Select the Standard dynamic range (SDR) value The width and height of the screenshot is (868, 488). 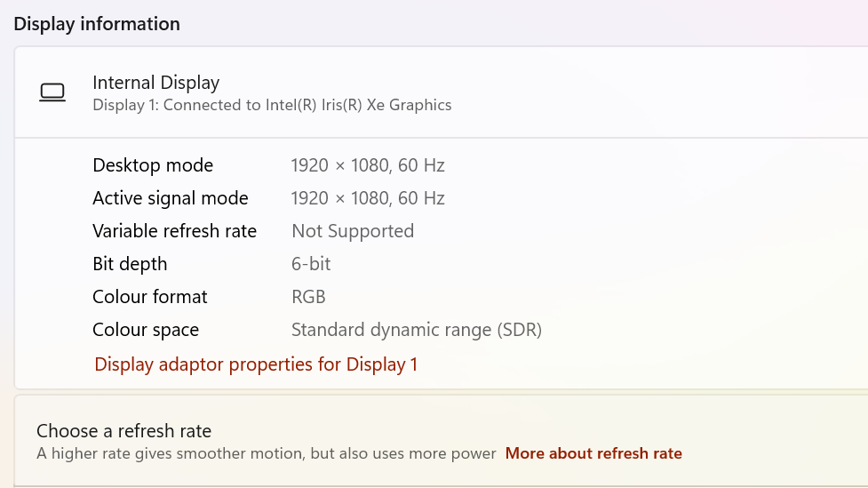(417, 330)
